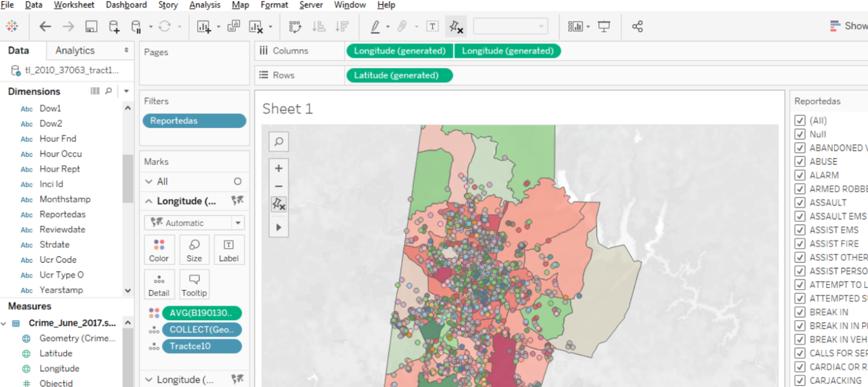Screen dimensions: 868x387
Task: Toggle the Null checkbox in Reportedas filter
Action: click(801, 134)
